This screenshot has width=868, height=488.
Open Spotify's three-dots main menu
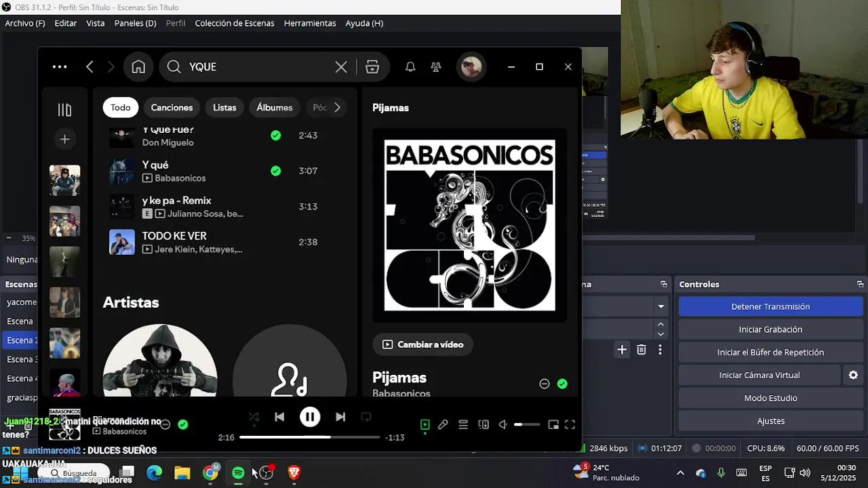(x=60, y=66)
